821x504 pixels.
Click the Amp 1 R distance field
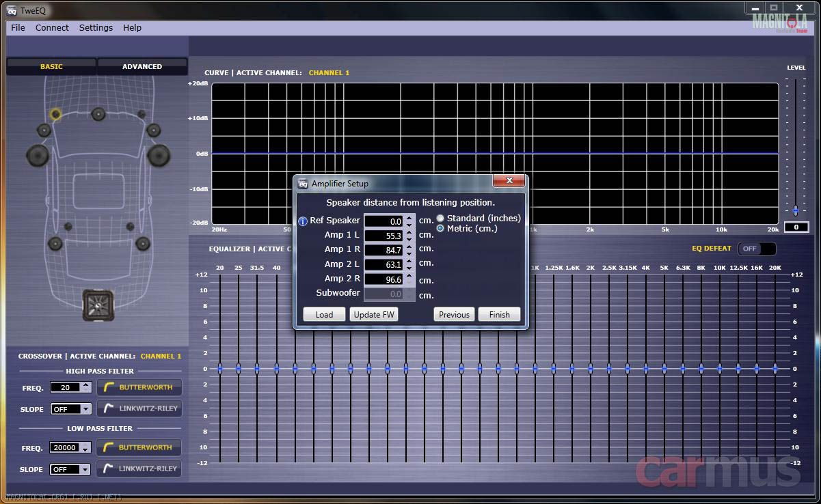384,251
